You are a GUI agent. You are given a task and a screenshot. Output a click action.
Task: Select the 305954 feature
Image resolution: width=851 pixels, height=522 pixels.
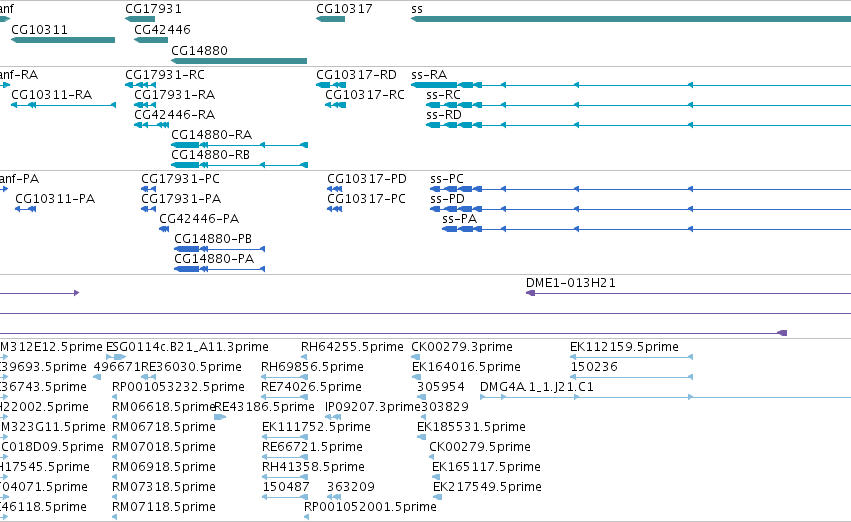[420, 397]
